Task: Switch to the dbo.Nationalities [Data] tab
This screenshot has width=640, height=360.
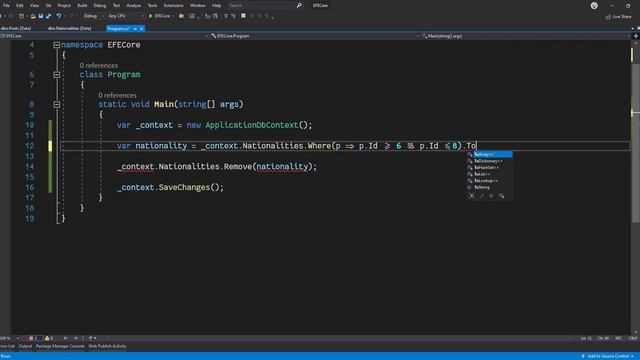Action: point(69,29)
